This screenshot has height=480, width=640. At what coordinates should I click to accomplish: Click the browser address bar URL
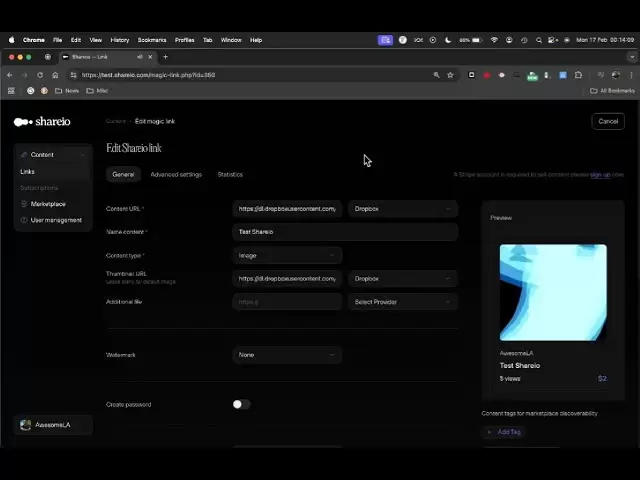click(149, 75)
